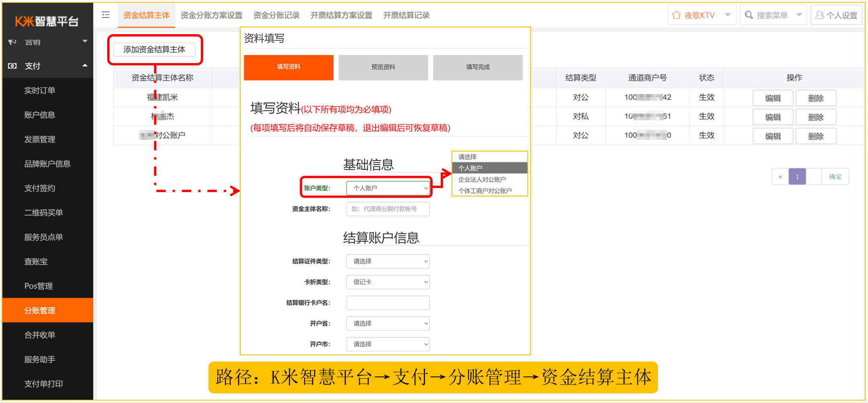Click the 添加资金结算主体 button
868x403 pixels.
tap(154, 49)
